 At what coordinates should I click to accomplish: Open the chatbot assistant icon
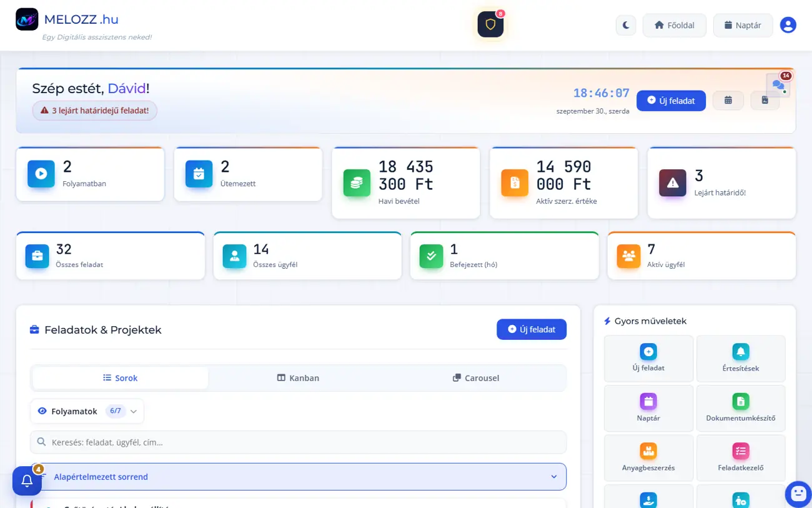(798, 494)
